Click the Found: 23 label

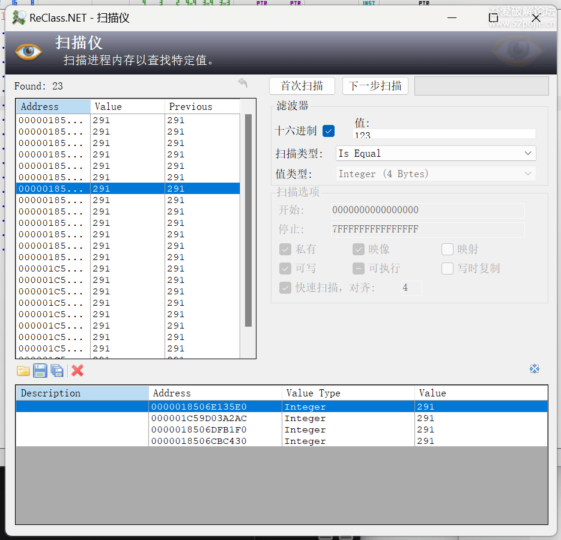pos(38,86)
